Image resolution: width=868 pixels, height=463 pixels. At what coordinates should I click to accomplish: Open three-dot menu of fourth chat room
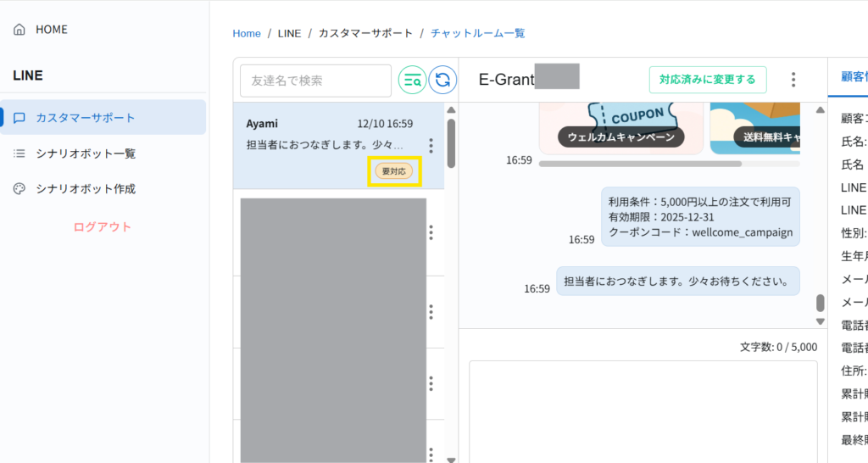pos(431,383)
